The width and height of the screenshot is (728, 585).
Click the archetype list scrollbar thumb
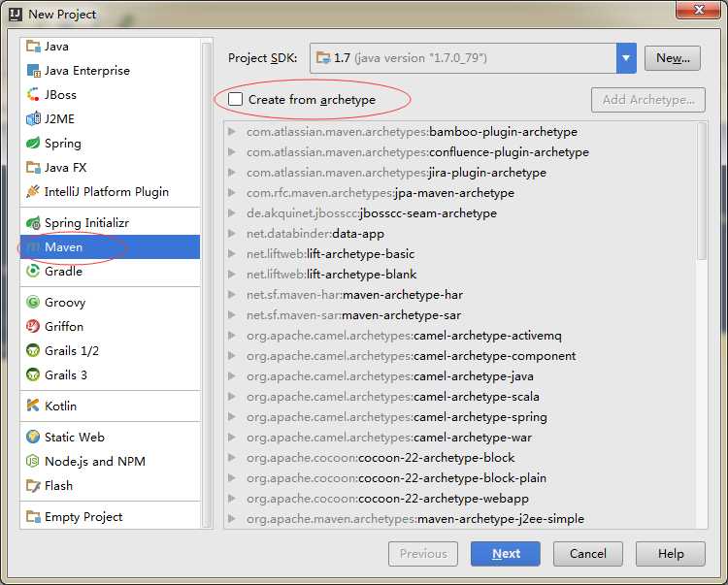coord(702,191)
